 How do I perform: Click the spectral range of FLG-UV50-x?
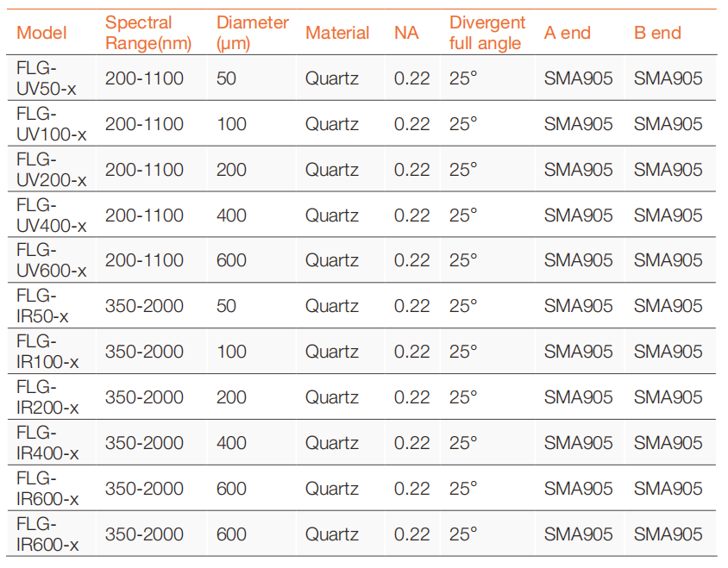(145, 78)
